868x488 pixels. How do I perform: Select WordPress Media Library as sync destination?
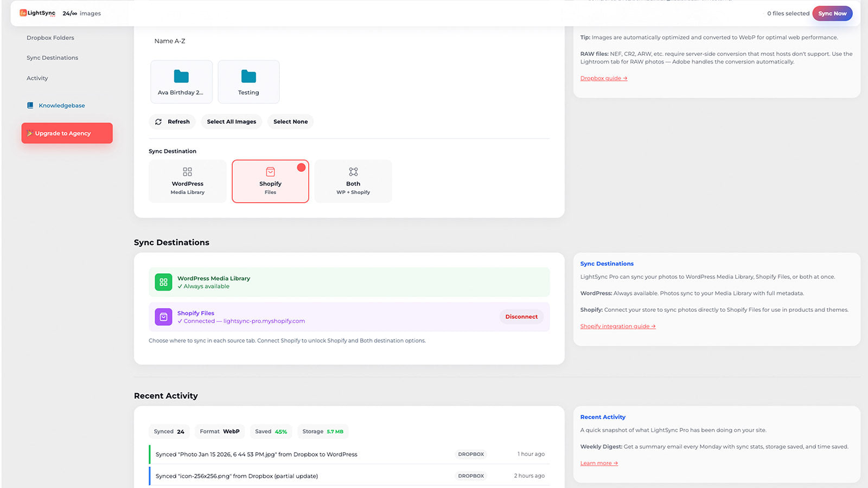(x=187, y=181)
